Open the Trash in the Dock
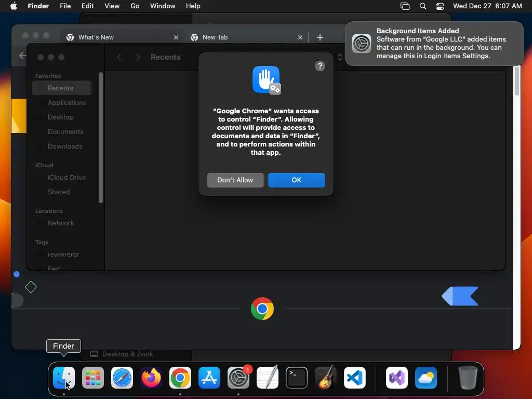Image resolution: width=532 pixels, height=399 pixels. click(x=468, y=378)
